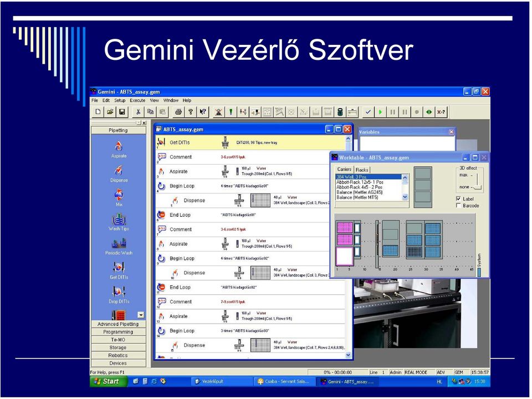Click the script window scroll-up arrow
This screenshot has height=399, width=532.
348,139
